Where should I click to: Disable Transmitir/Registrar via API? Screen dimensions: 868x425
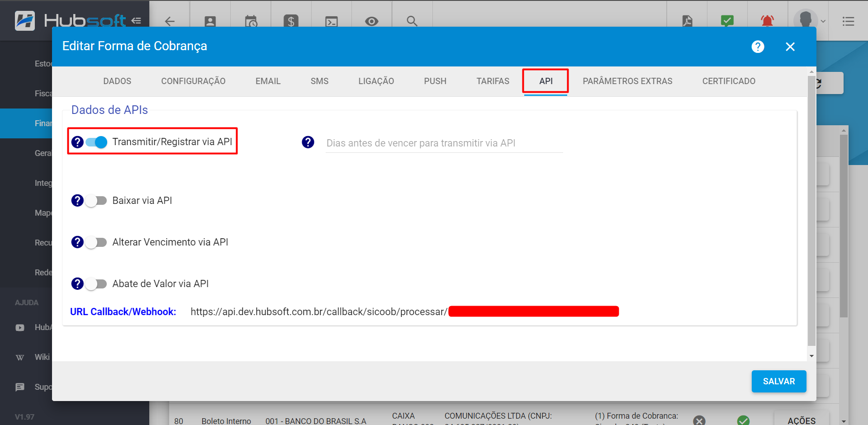95,142
